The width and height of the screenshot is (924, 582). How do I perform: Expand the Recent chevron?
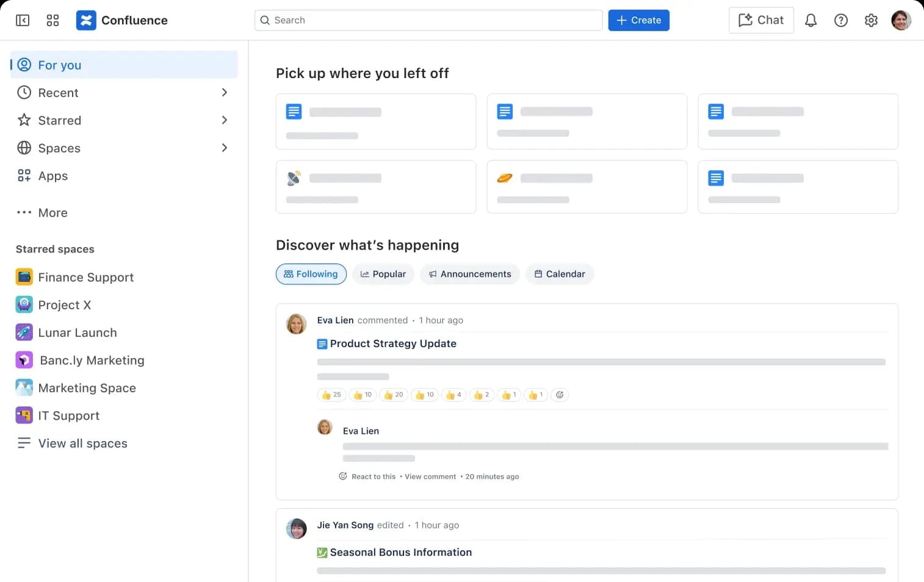[x=224, y=93]
